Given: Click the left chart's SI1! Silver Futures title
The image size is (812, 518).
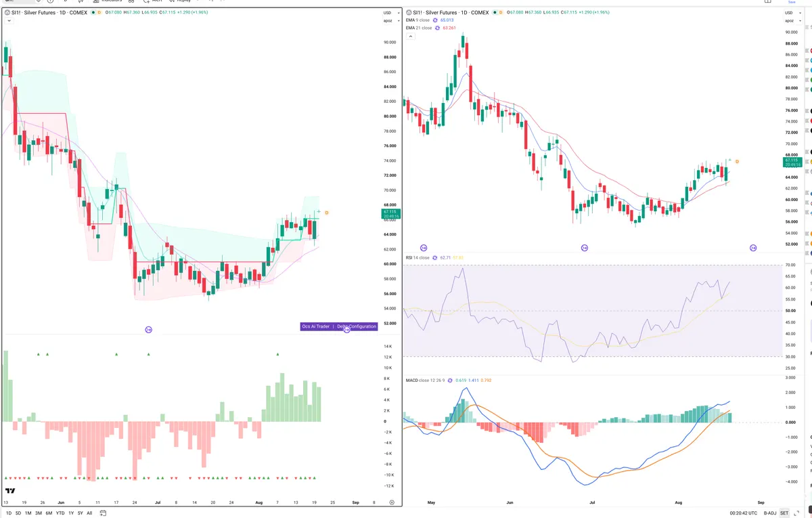Looking at the screenshot, I should pyautogui.click(x=50, y=13).
